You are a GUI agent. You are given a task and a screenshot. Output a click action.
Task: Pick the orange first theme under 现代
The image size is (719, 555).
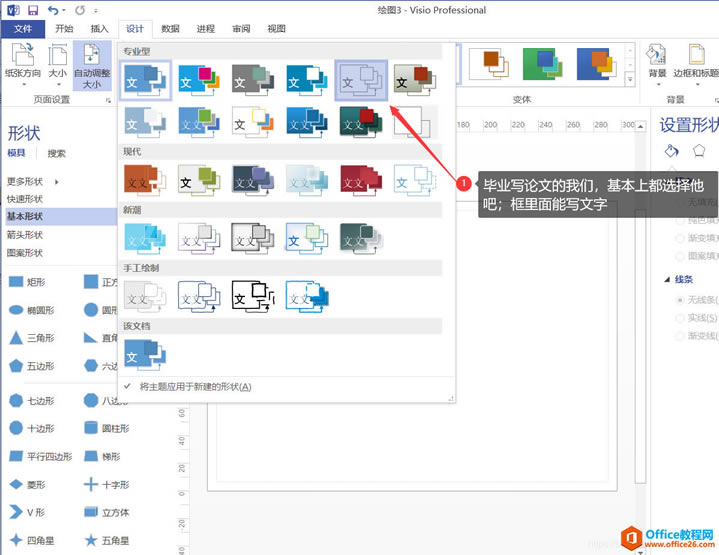pyautogui.click(x=145, y=181)
